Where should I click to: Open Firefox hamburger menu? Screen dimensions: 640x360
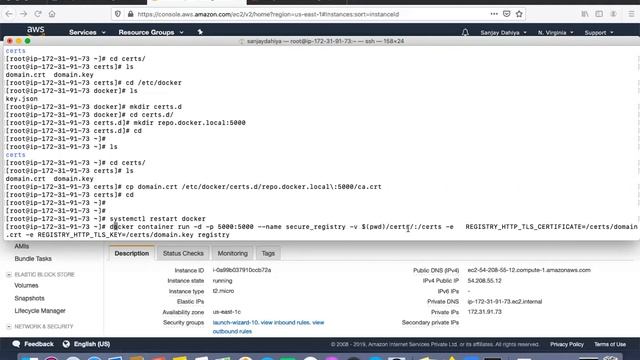[x=631, y=14]
